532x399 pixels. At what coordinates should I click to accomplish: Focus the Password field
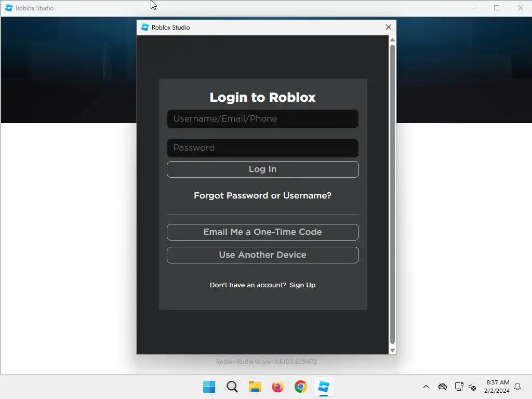262,148
